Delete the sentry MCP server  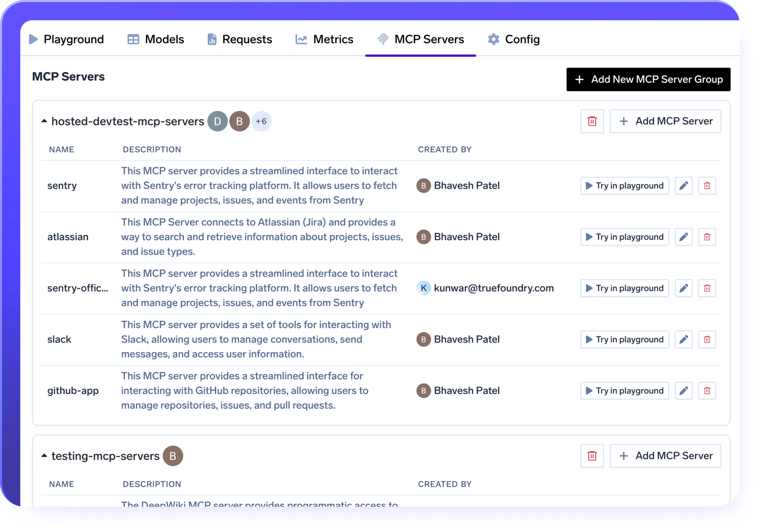707,186
